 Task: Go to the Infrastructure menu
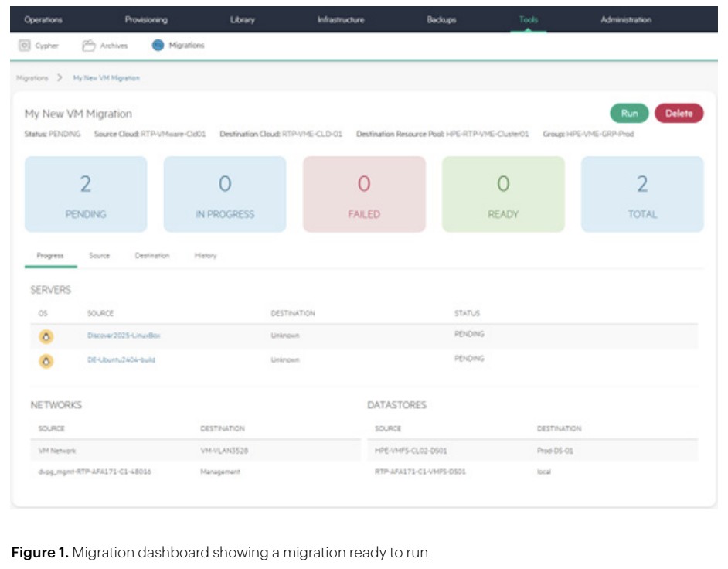point(340,19)
